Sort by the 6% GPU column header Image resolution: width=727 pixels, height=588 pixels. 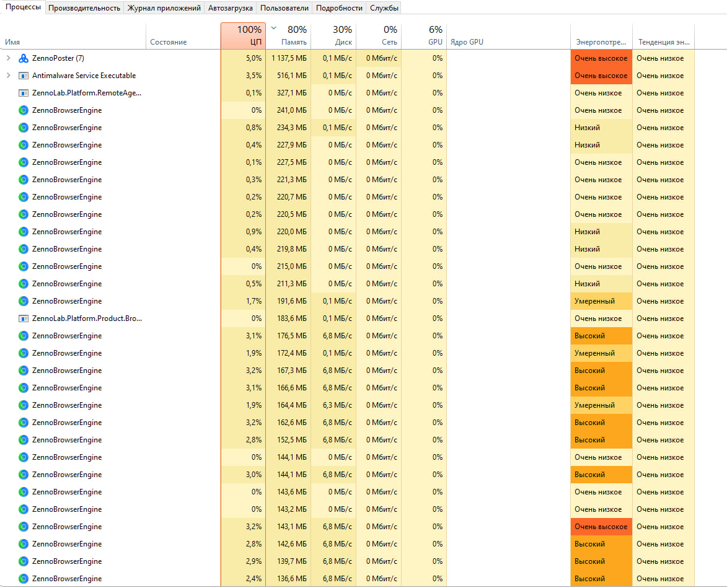[x=424, y=36]
